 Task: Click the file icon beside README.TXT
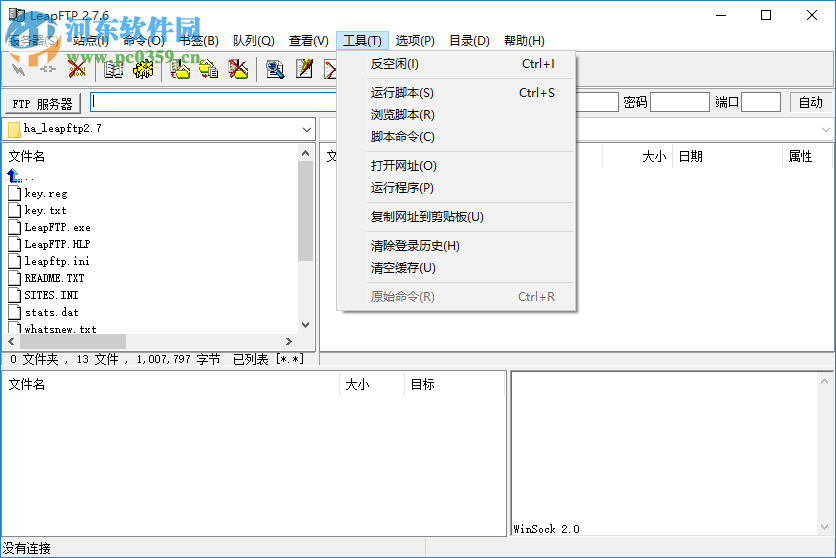[15, 278]
